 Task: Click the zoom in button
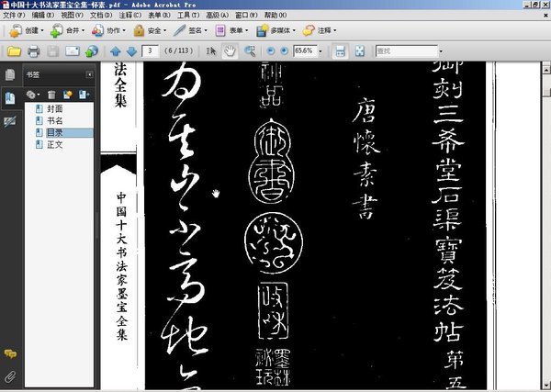(285, 51)
